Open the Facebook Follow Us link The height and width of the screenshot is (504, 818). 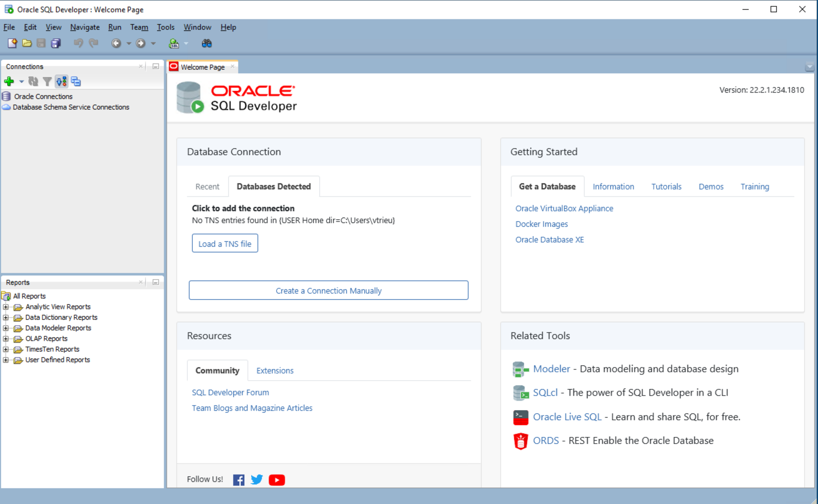point(238,479)
